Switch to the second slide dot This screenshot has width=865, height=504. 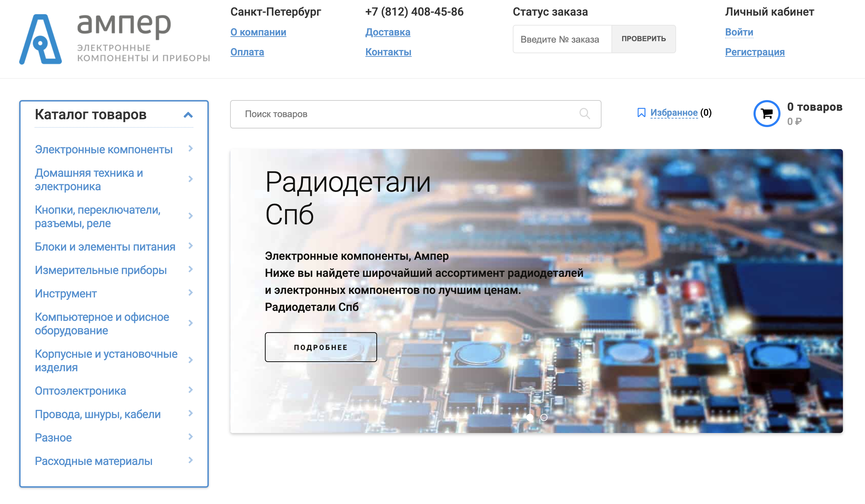tap(544, 417)
